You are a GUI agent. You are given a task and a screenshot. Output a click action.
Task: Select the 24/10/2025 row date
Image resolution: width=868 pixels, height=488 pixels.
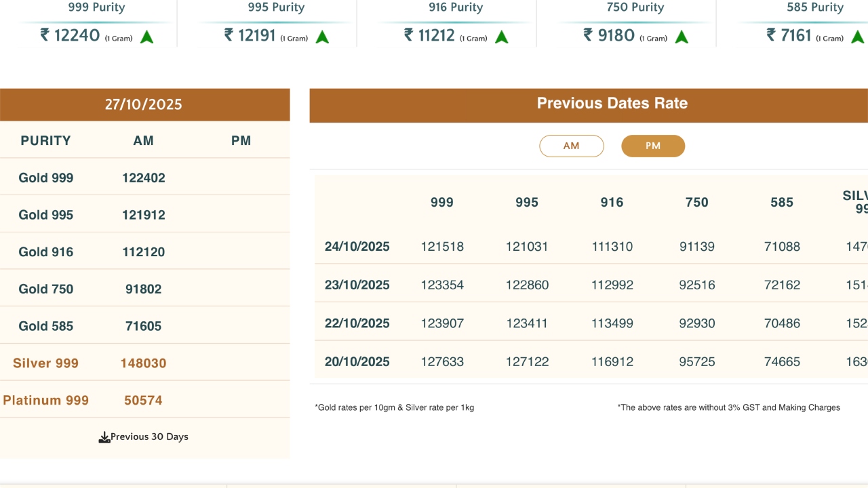pyautogui.click(x=357, y=247)
